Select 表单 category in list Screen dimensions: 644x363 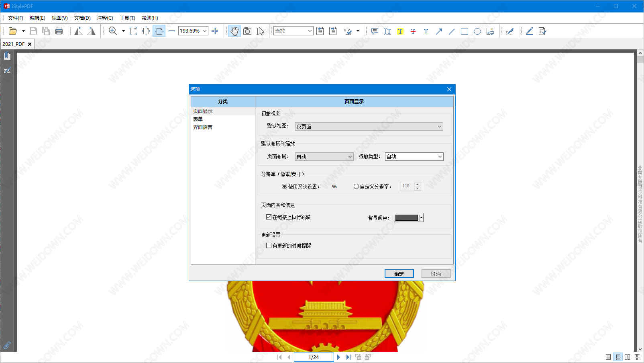[223, 119]
